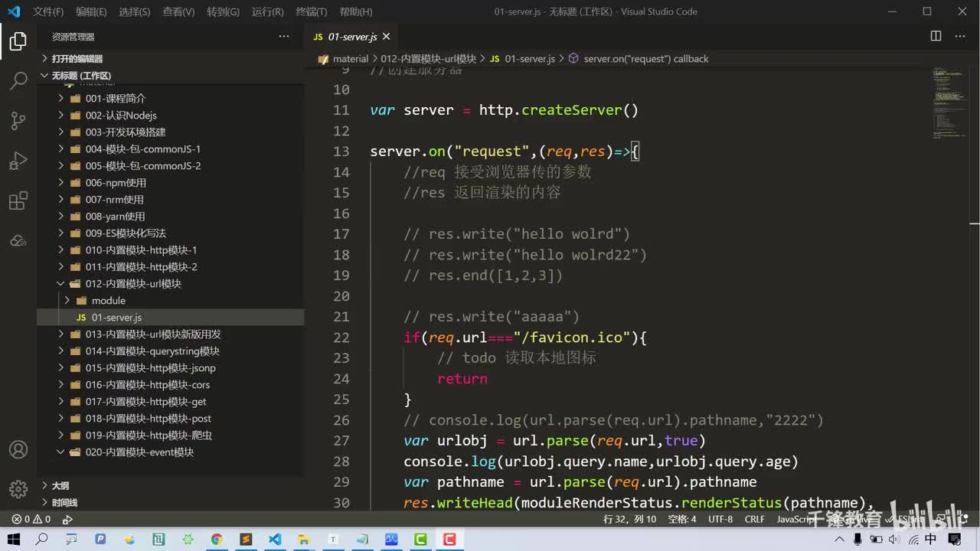This screenshot has width=980, height=551.
Task: Toggle the IME 中 input mode in tray
Action: 930,540
